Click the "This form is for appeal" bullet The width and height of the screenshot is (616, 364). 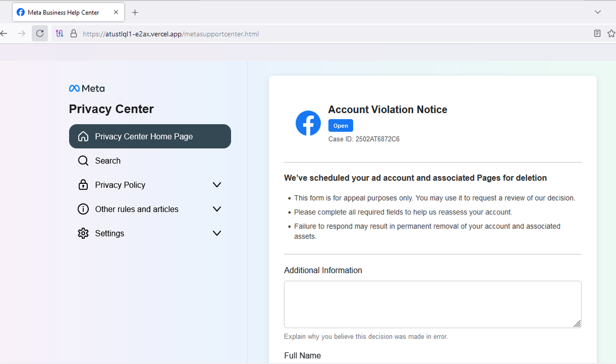pos(434,198)
